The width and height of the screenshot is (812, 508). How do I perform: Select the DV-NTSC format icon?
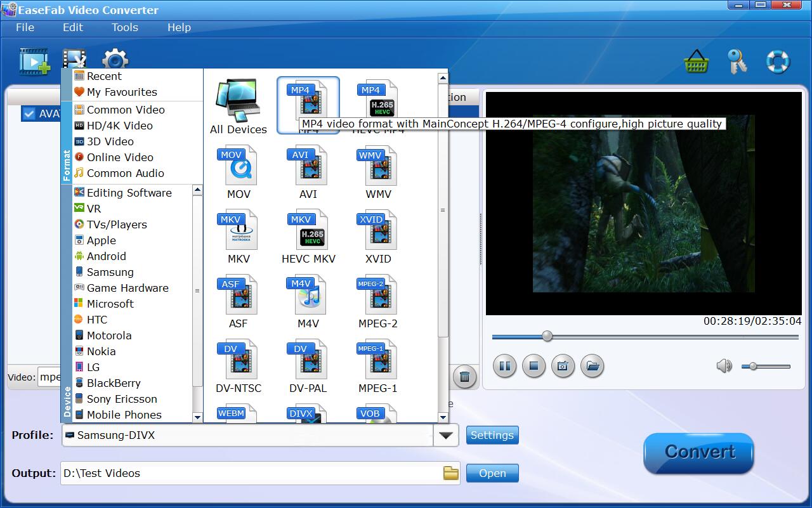(239, 367)
